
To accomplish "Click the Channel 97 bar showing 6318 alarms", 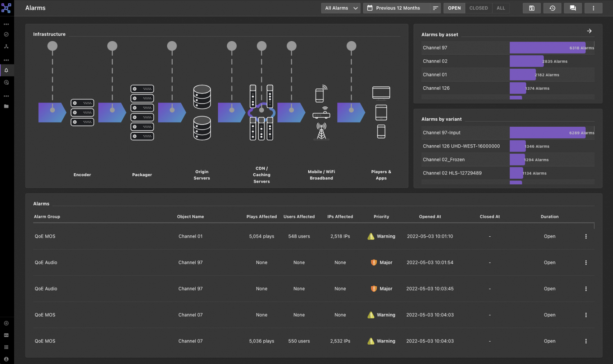I will pos(548,48).
